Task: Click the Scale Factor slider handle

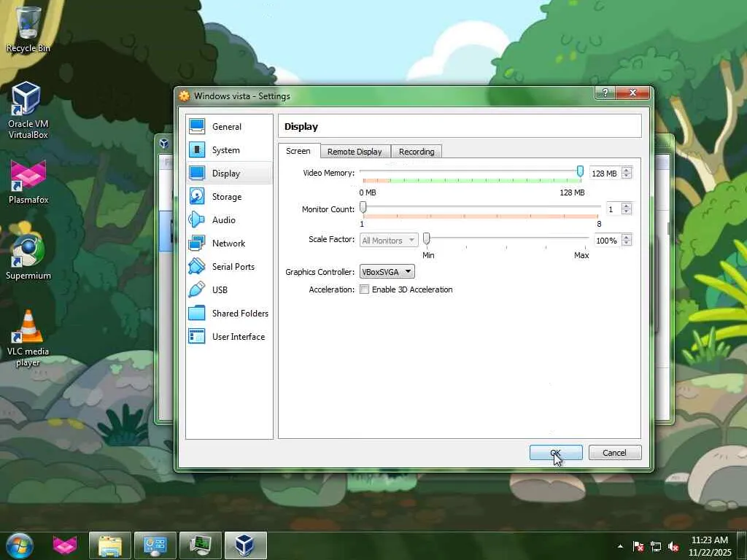Action: point(426,238)
